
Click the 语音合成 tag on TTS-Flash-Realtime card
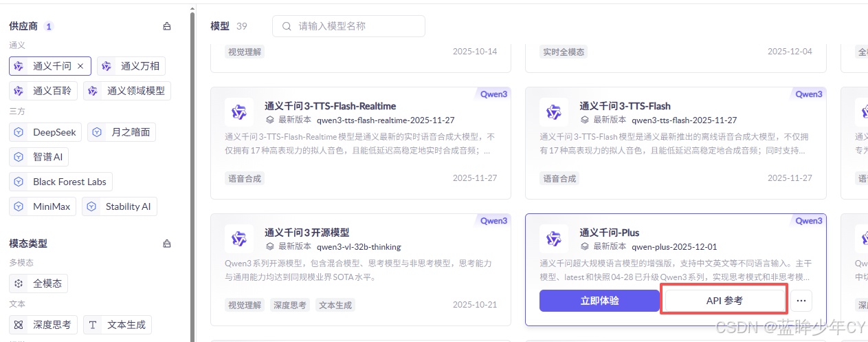pyautogui.click(x=245, y=178)
